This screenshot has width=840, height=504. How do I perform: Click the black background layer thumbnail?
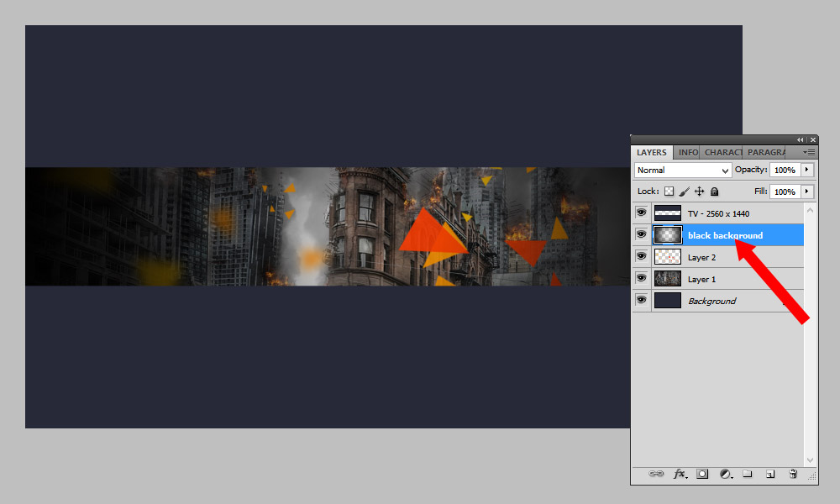668,235
